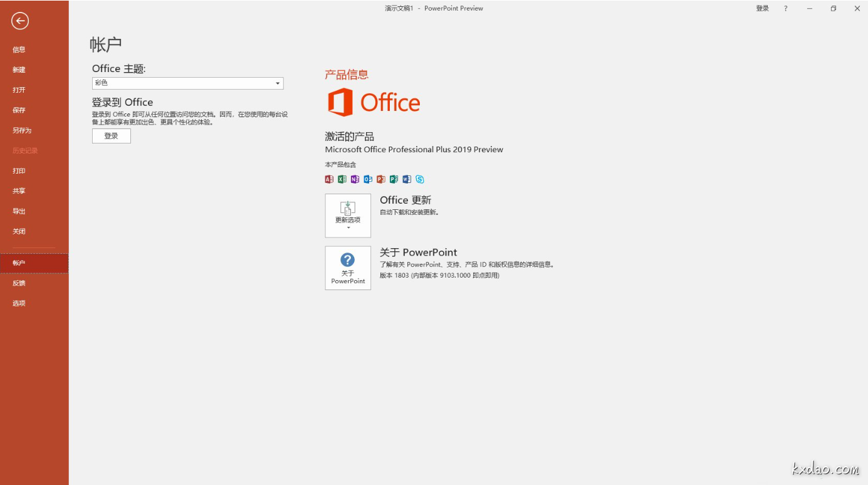868x485 pixels.
Task: Click the 激活的产品 text
Action: pos(350,137)
